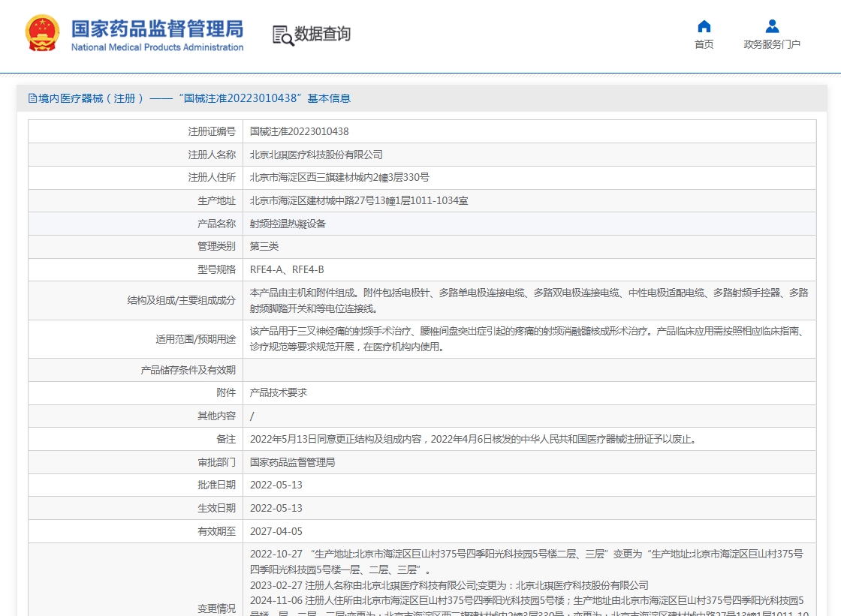The height and width of the screenshot is (616, 841).
Task: Select the 2022-10-27 change record text
Action: [526, 561]
